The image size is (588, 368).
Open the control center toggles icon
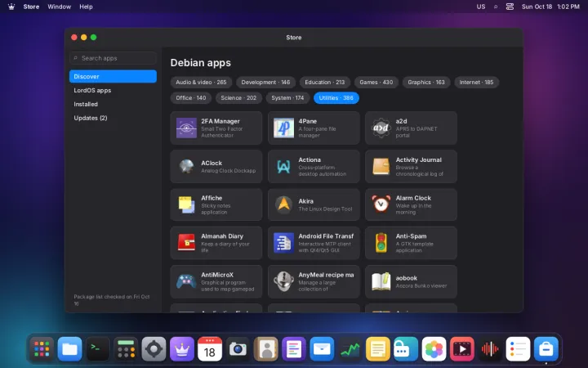510,7
